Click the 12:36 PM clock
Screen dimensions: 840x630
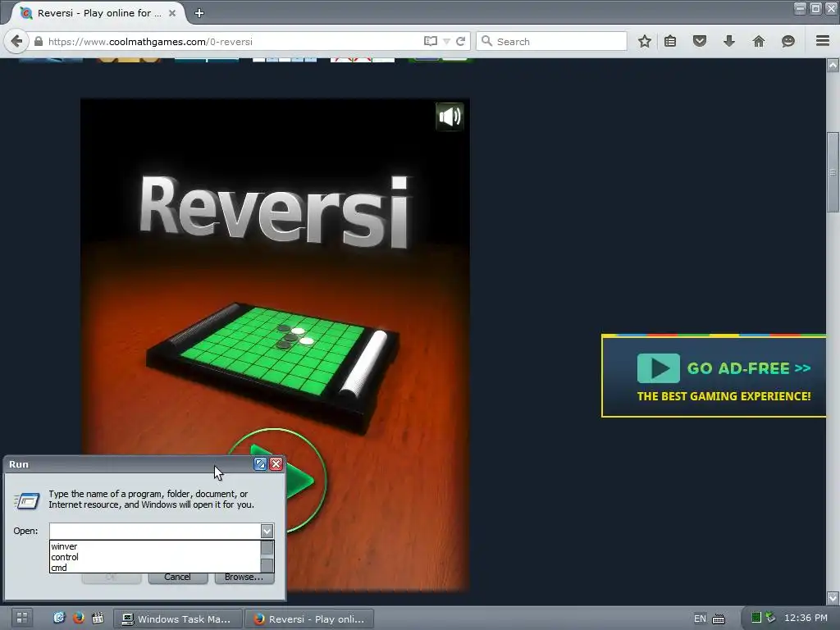(806, 618)
